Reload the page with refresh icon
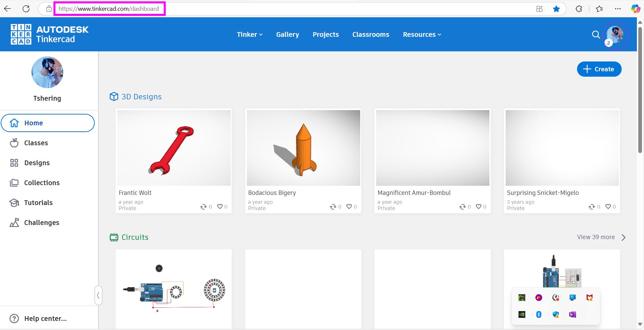Image resolution: width=644 pixels, height=330 pixels. tap(26, 9)
